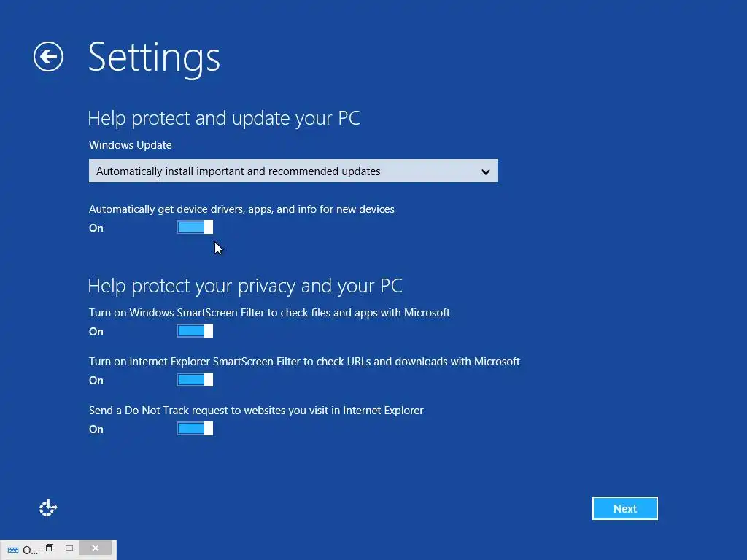Click 'Automatically get device drivers' description text
Screen dimensions: 747x560
pyautogui.click(x=241, y=209)
